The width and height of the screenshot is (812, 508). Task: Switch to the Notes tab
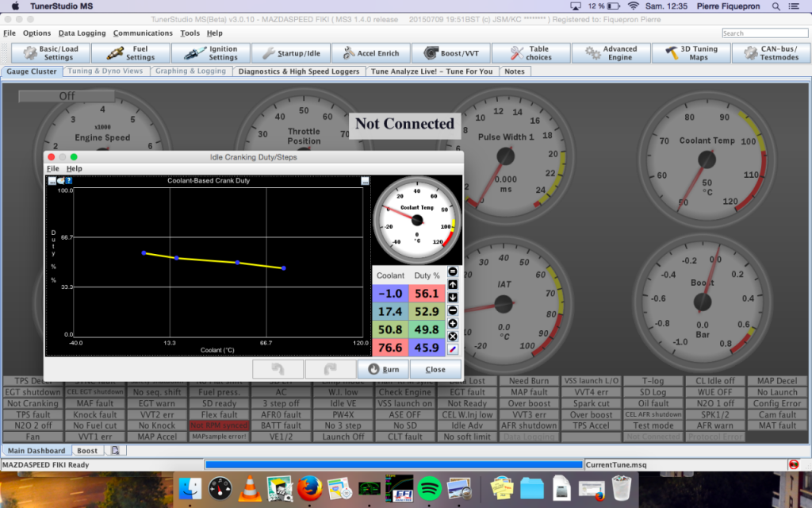pos(515,71)
